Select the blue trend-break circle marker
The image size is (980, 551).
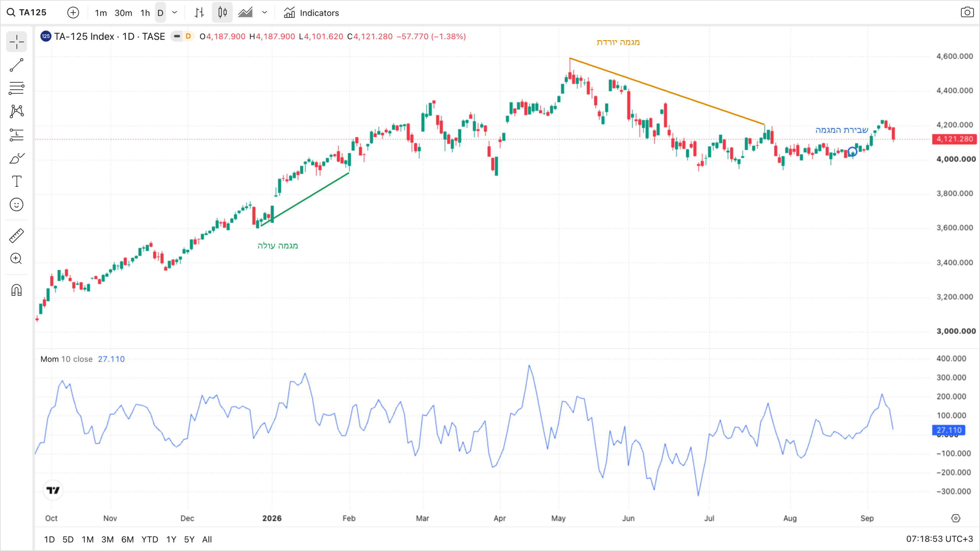coord(852,152)
